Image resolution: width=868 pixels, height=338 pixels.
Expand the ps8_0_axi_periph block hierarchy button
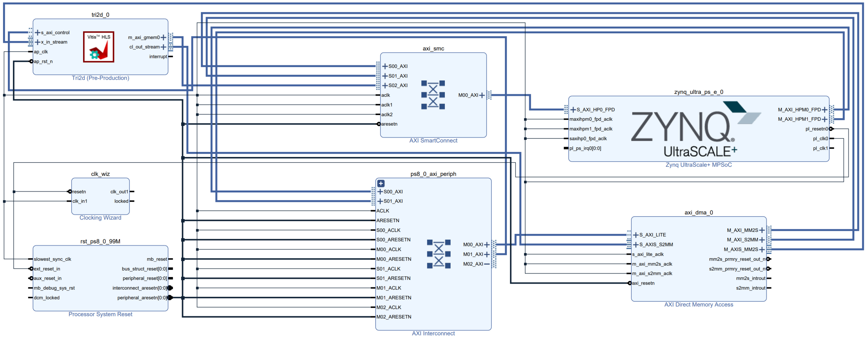tap(381, 183)
